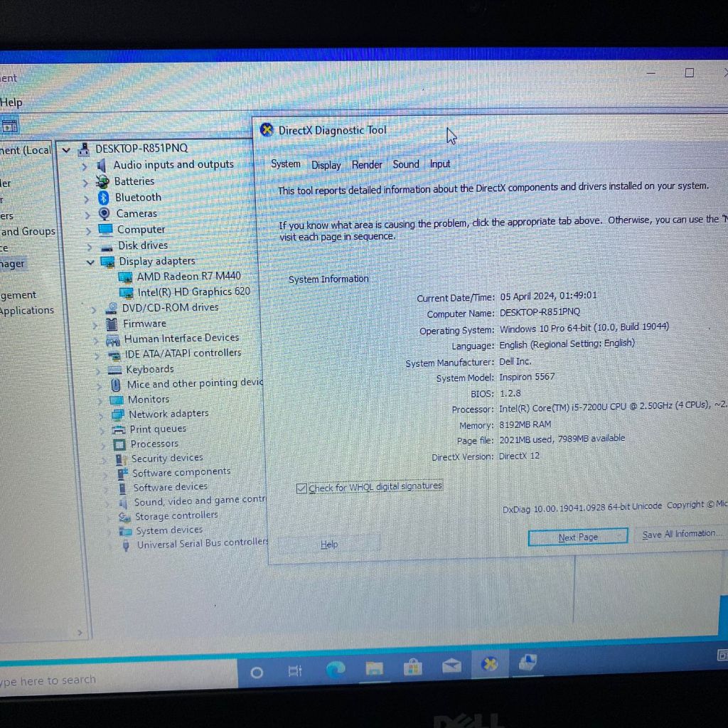Screen dimensions: 728x728
Task: Open File Explorer from the taskbar
Action: [x=374, y=668]
